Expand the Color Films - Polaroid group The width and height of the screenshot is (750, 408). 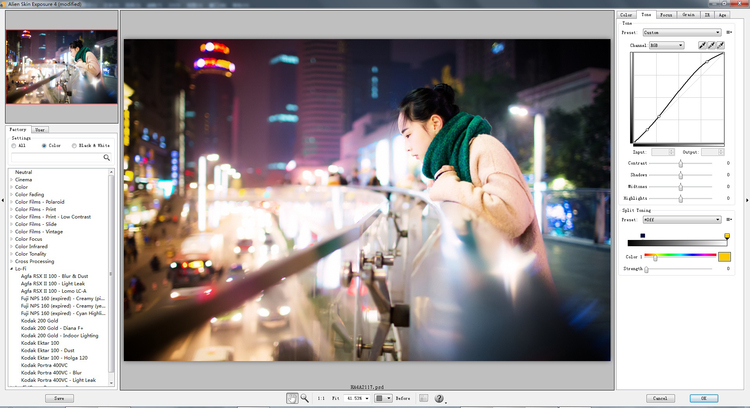coord(11,202)
